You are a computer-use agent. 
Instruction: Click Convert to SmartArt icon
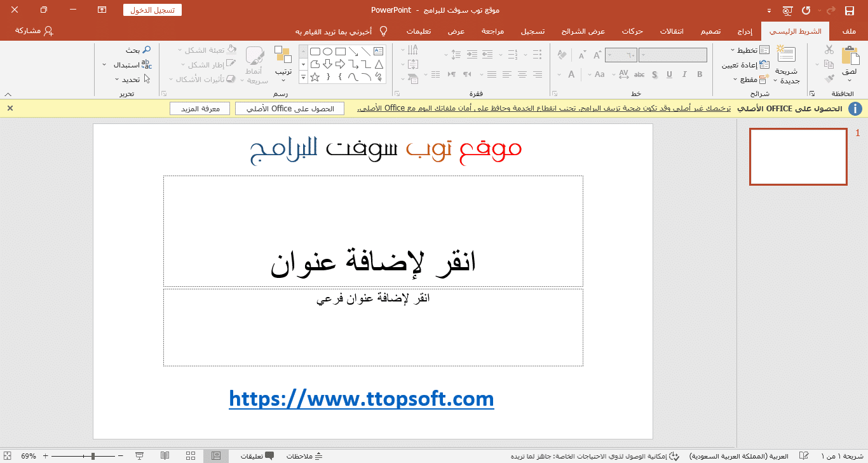(413, 79)
